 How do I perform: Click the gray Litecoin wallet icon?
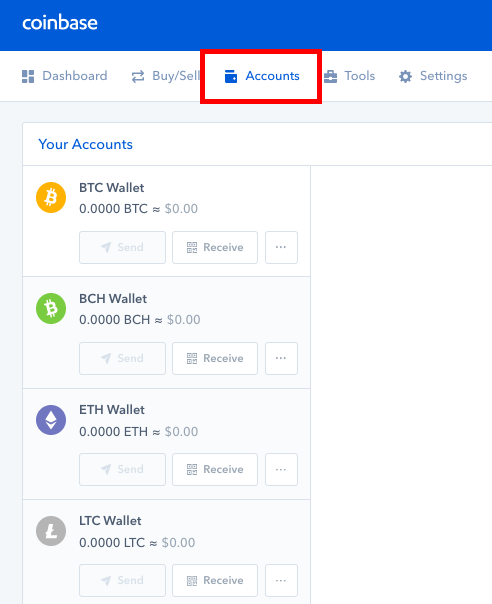pos(51,531)
